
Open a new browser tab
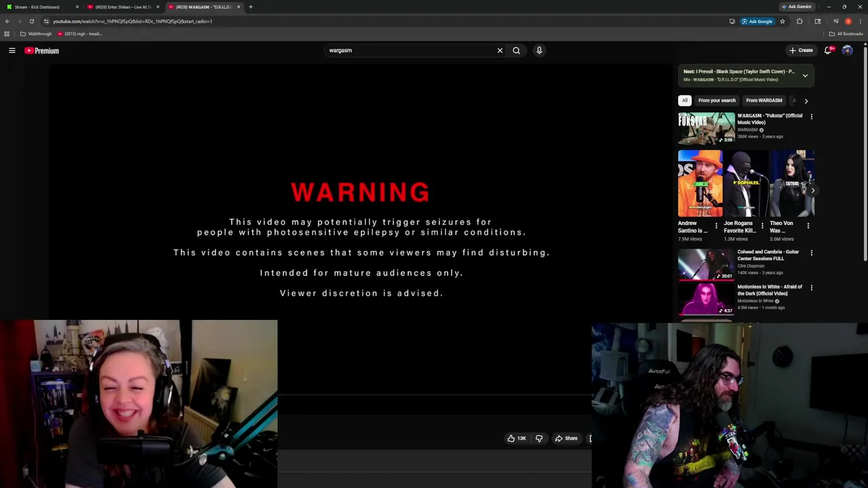point(250,7)
